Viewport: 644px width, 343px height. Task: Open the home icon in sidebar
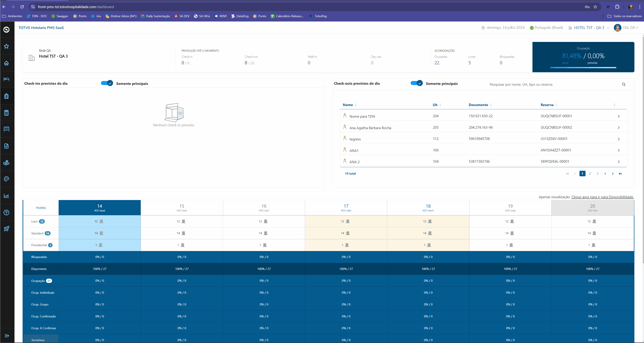(7, 63)
